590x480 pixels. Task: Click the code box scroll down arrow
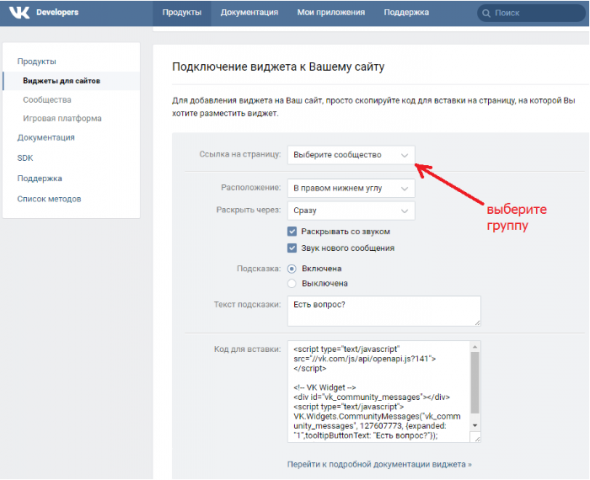[x=475, y=425]
